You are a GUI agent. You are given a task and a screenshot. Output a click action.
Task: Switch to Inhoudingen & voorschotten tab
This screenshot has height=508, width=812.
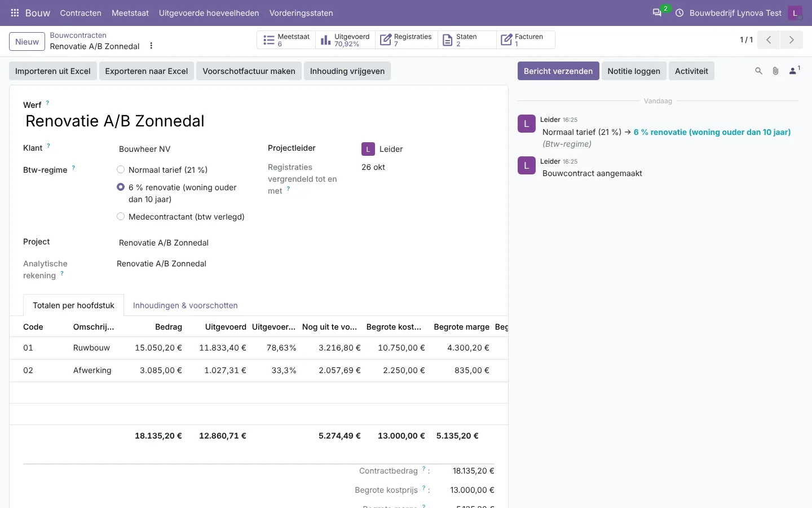point(186,305)
